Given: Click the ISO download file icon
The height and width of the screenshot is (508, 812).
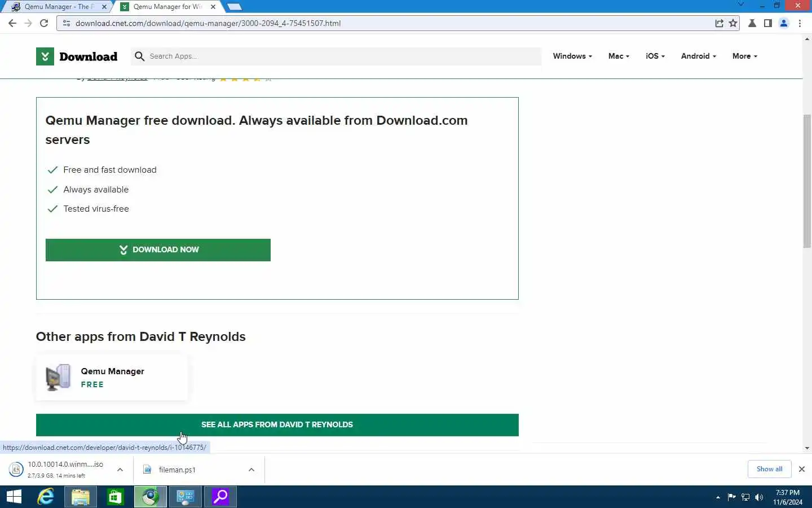Looking at the screenshot, I should [16, 469].
